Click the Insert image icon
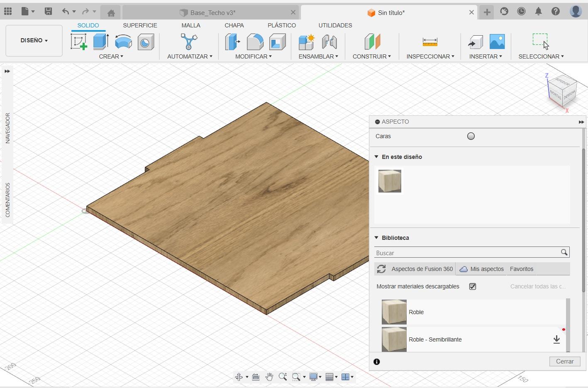 pos(497,42)
